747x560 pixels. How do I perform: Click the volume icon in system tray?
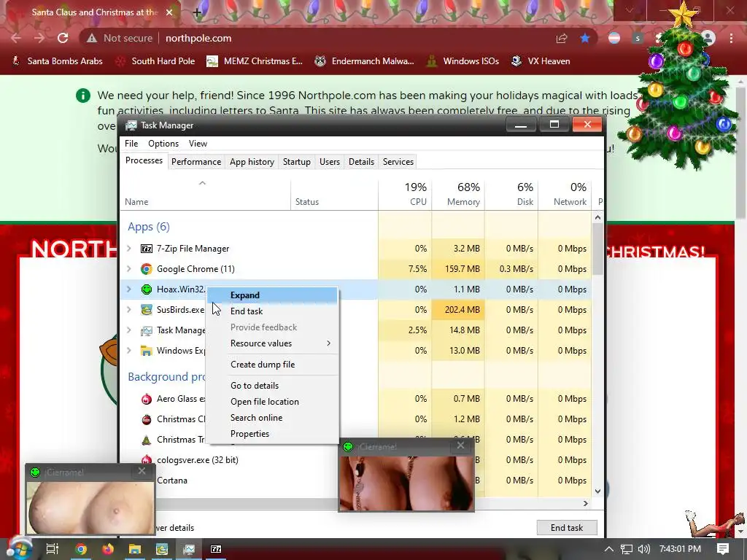tap(643, 549)
